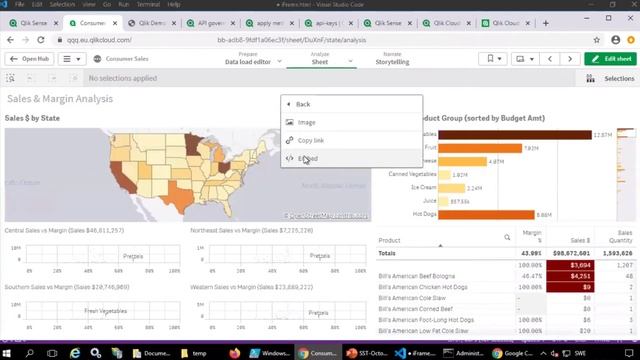Go to the next sheet
The height and width of the screenshot is (360, 640).
click(570, 59)
